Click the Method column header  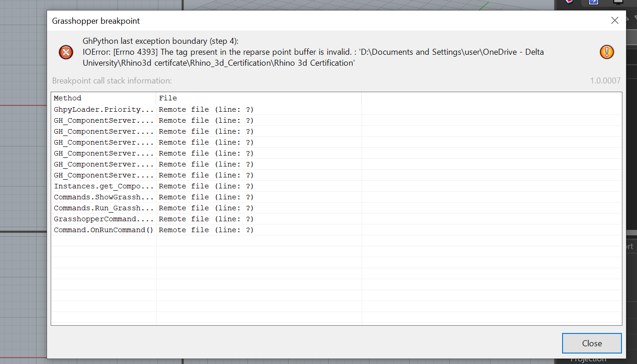tap(67, 98)
